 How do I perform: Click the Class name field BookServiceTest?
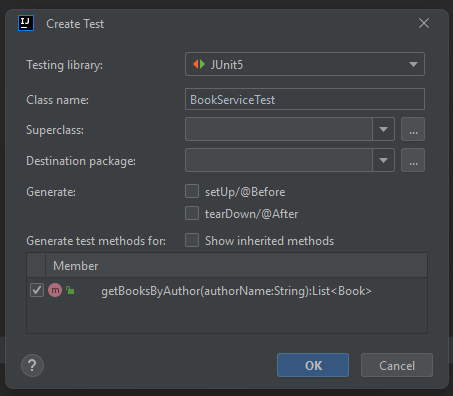click(x=305, y=99)
